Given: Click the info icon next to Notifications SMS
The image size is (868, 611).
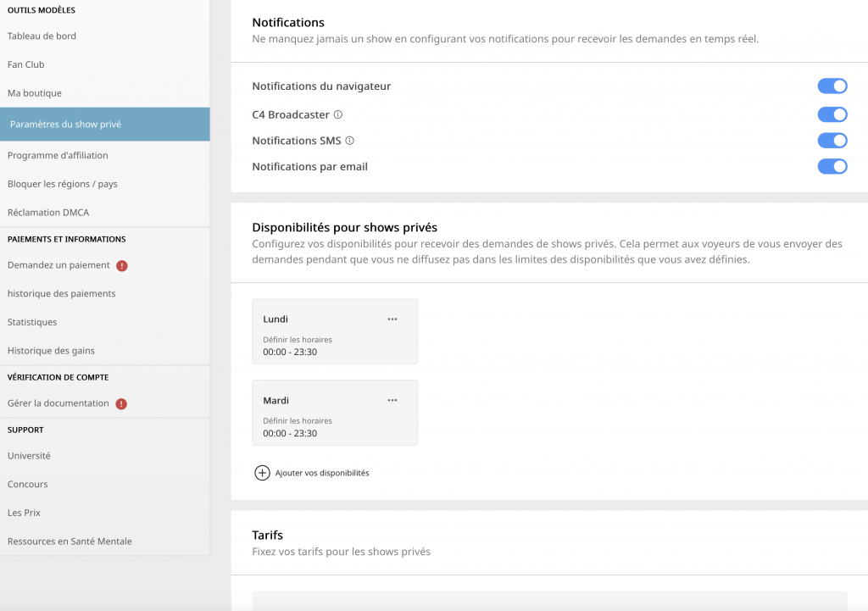Looking at the screenshot, I should 349,141.
